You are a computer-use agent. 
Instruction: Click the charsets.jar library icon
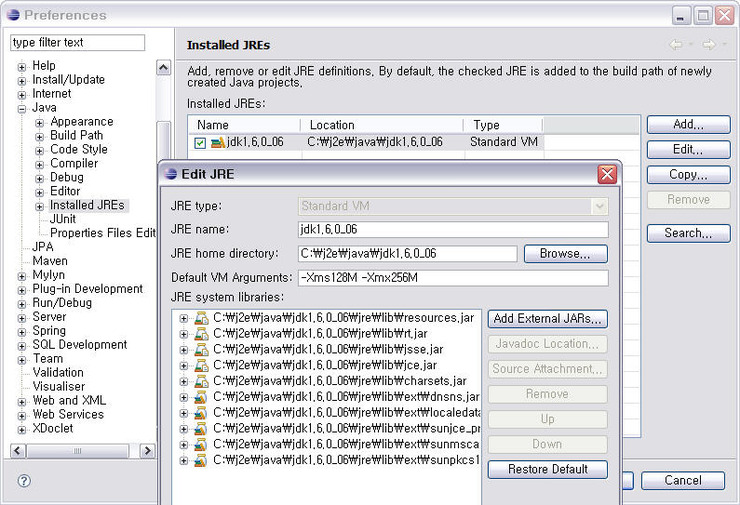201,381
